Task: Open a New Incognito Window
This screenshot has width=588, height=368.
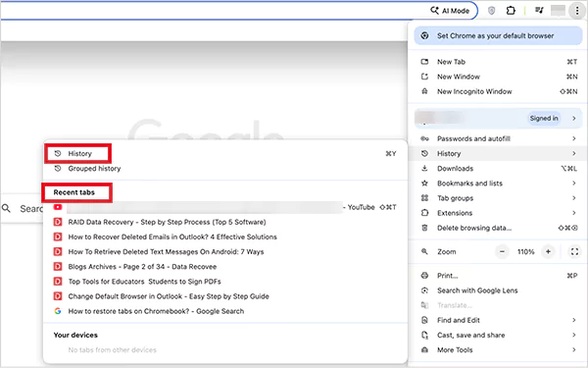Action: (498, 91)
